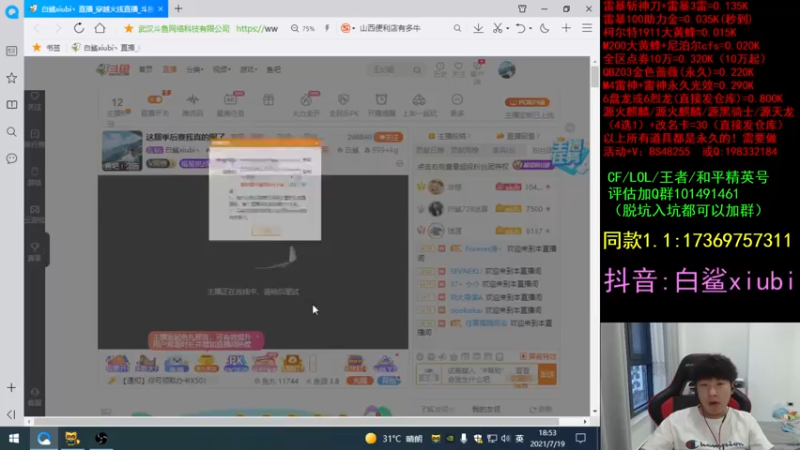Open the sidebar chat bubble icon

click(11, 159)
